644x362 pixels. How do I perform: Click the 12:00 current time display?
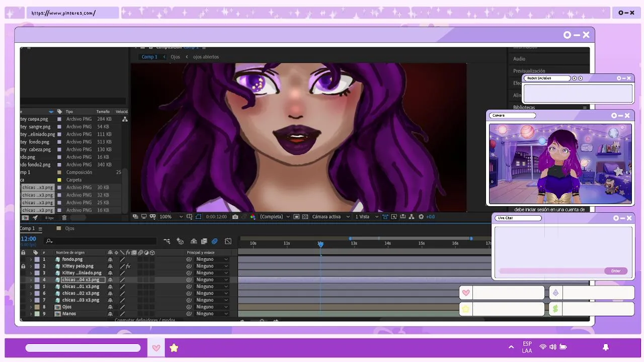pyautogui.click(x=28, y=239)
